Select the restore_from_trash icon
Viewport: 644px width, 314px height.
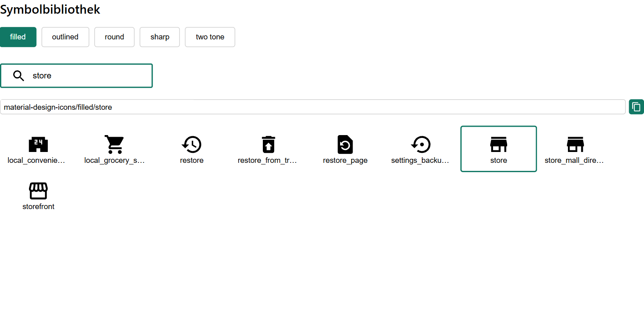[x=268, y=144]
